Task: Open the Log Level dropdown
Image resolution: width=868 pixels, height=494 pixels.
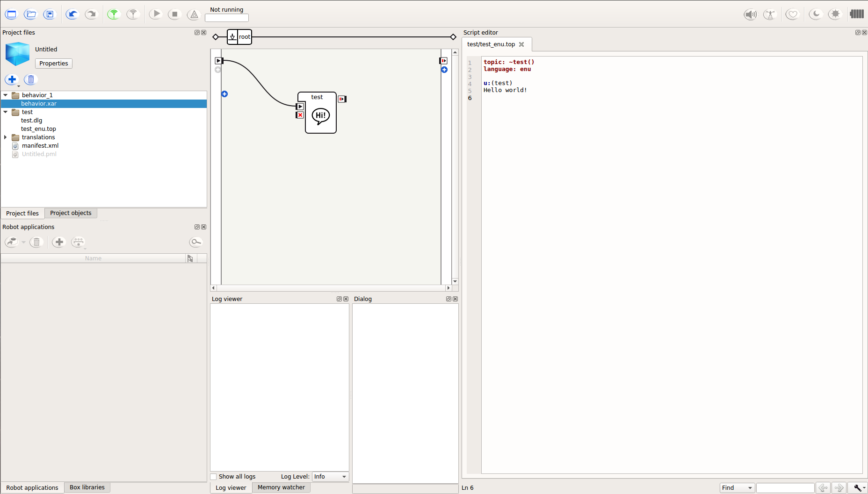Action: click(331, 477)
